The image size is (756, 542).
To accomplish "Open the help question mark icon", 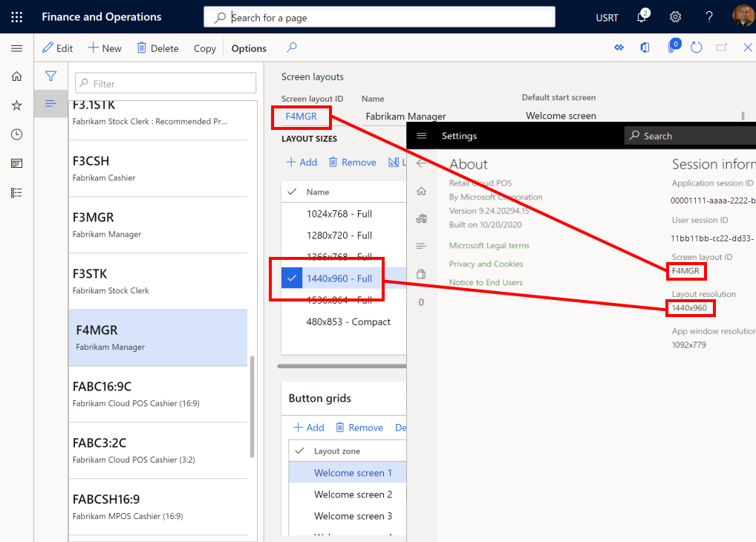I will click(x=708, y=17).
